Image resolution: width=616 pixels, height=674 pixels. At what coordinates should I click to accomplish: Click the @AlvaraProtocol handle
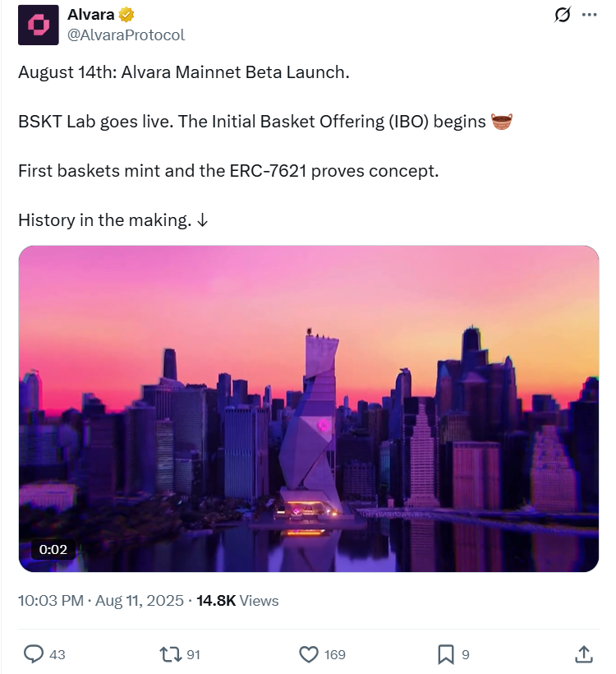[x=126, y=35]
